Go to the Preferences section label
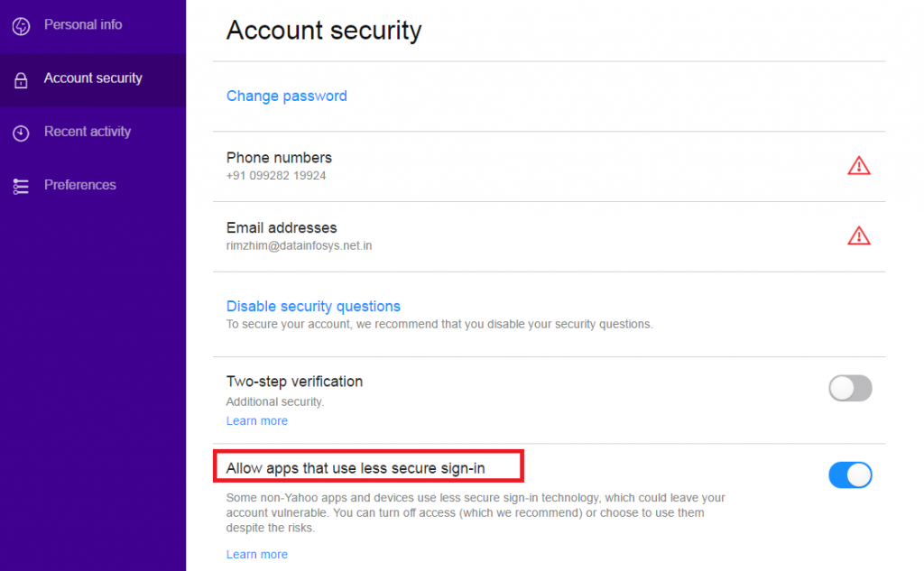The width and height of the screenshot is (924, 571). (80, 185)
